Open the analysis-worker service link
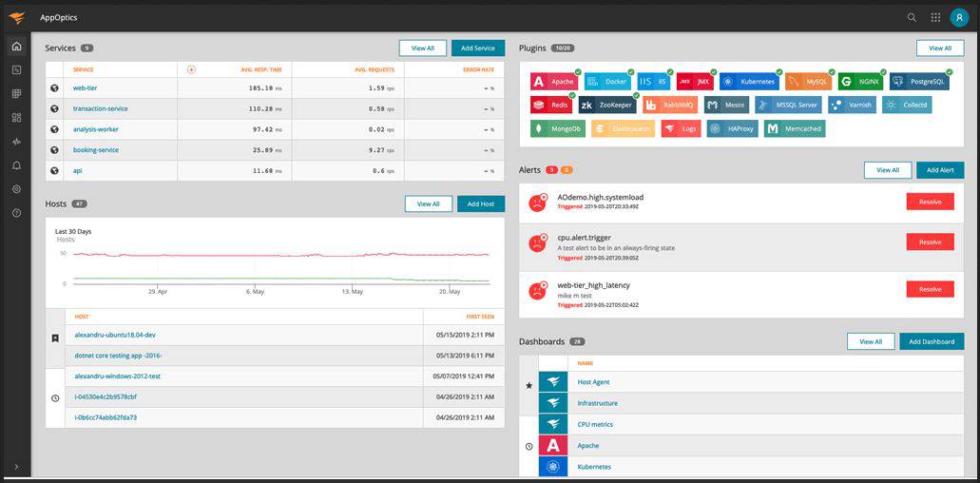 [x=96, y=129]
